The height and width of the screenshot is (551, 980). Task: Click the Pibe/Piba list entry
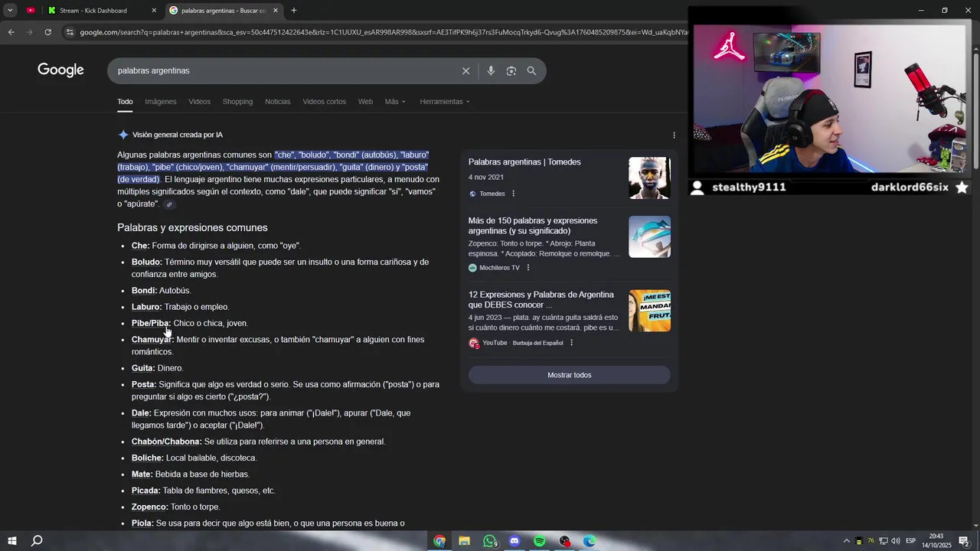point(190,324)
